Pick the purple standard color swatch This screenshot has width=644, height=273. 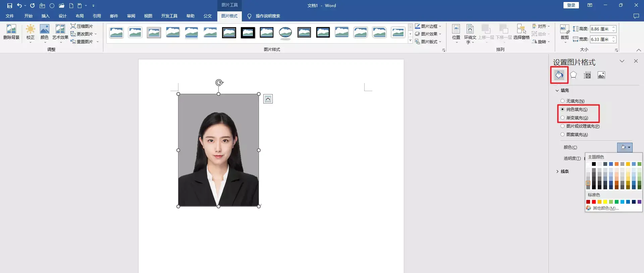[x=639, y=202]
